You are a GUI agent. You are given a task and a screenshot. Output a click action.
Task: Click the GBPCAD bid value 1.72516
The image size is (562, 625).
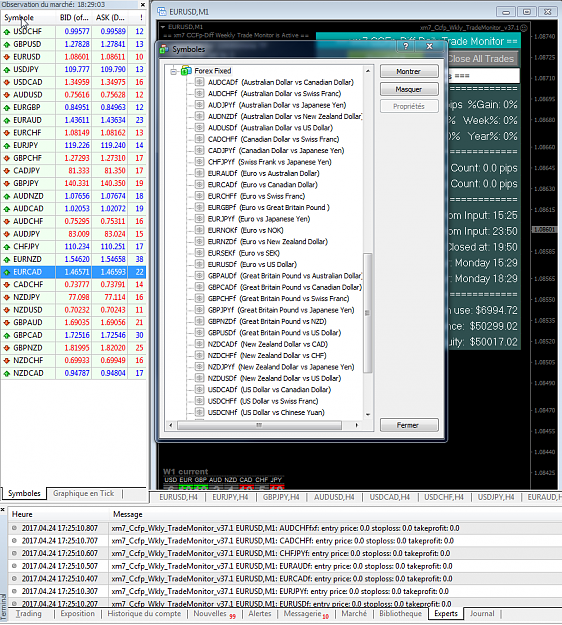pos(77,335)
